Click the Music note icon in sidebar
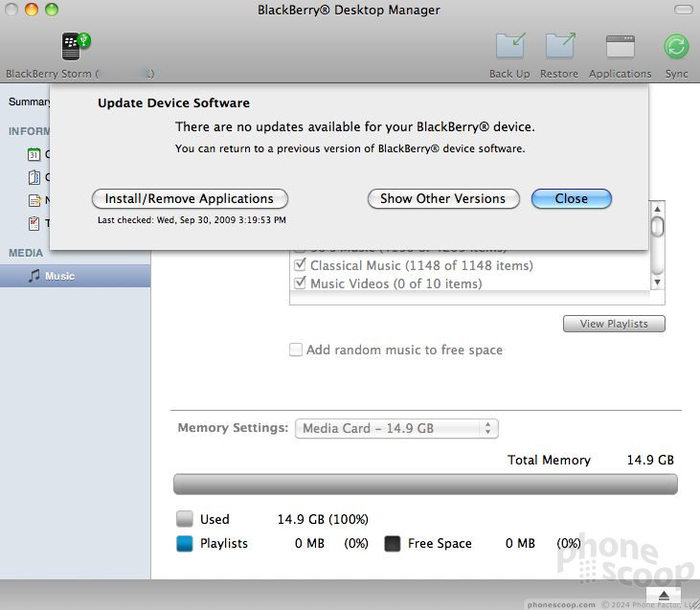Image resolution: width=700 pixels, height=610 pixels. (34, 276)
